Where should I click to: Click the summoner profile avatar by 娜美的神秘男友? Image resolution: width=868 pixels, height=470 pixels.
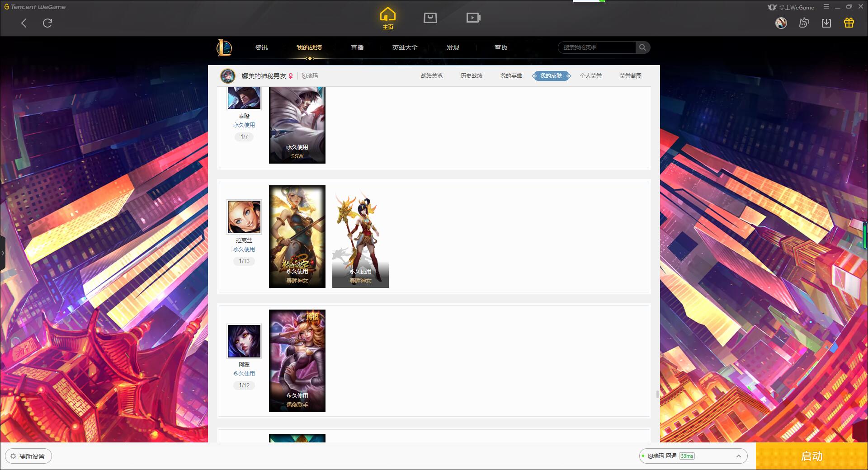click(228, 76)
